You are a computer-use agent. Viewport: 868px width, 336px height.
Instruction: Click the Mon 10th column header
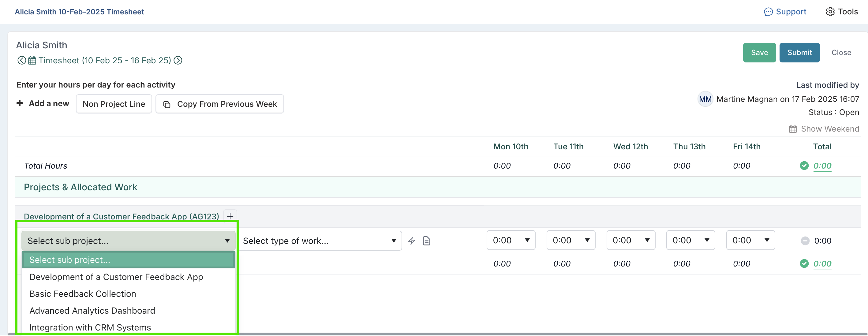point(511,147)
